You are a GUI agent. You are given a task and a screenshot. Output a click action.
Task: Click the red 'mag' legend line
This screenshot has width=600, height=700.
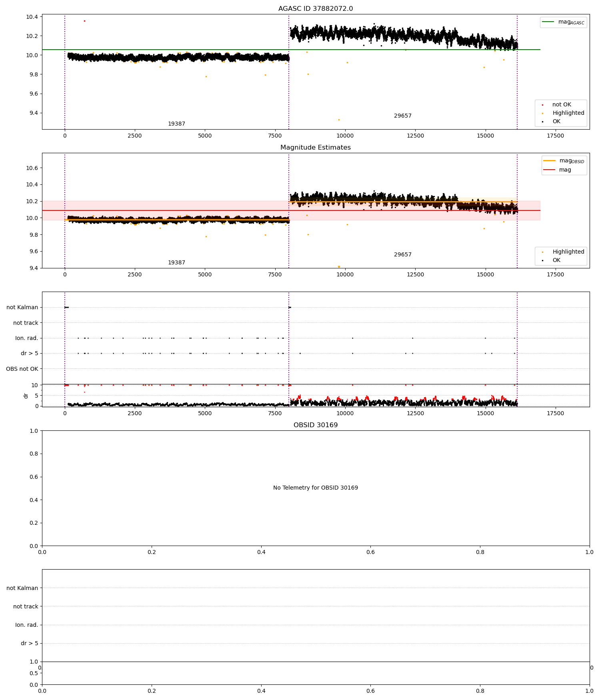click(x=550, y=170)
